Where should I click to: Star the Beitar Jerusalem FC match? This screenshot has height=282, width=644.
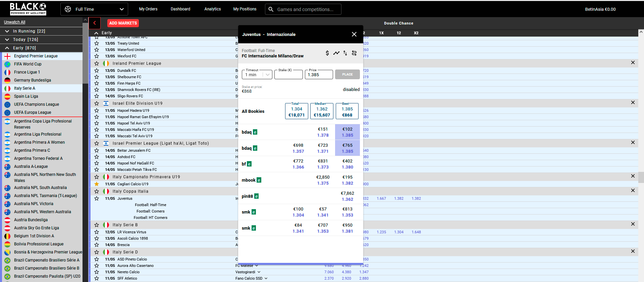tap(97, 150)
